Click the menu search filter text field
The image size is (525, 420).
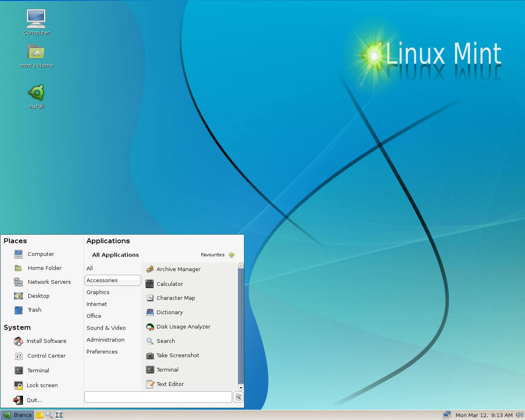158,397
